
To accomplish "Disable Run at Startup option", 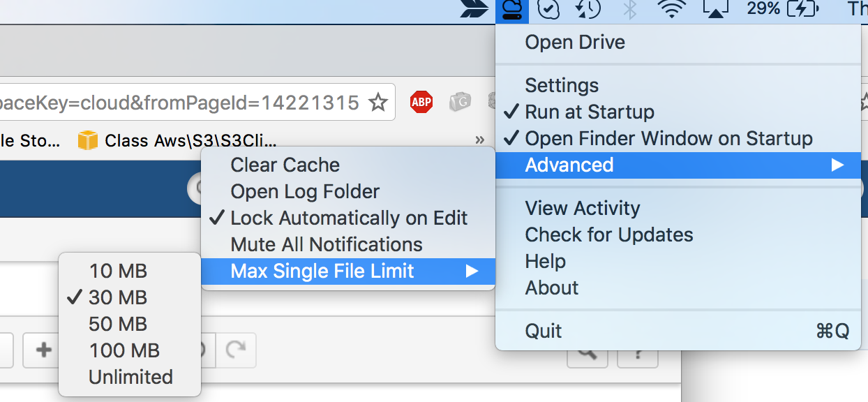I will point(590,112).
